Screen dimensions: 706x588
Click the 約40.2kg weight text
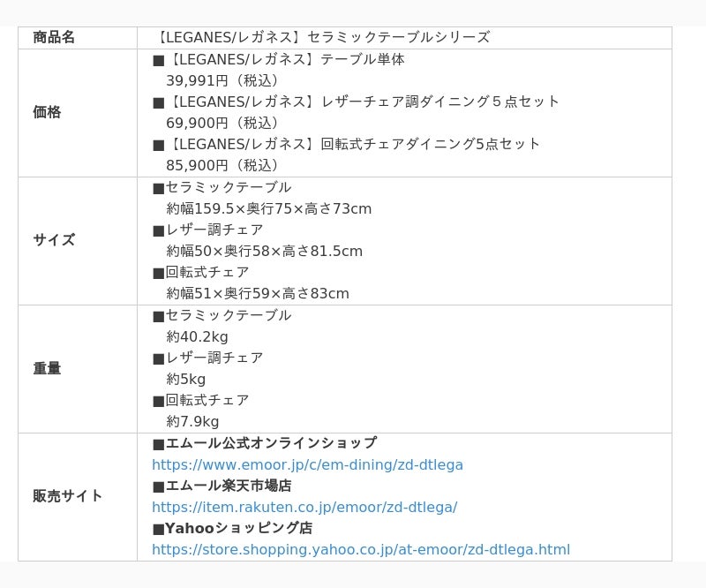[197, 336]
